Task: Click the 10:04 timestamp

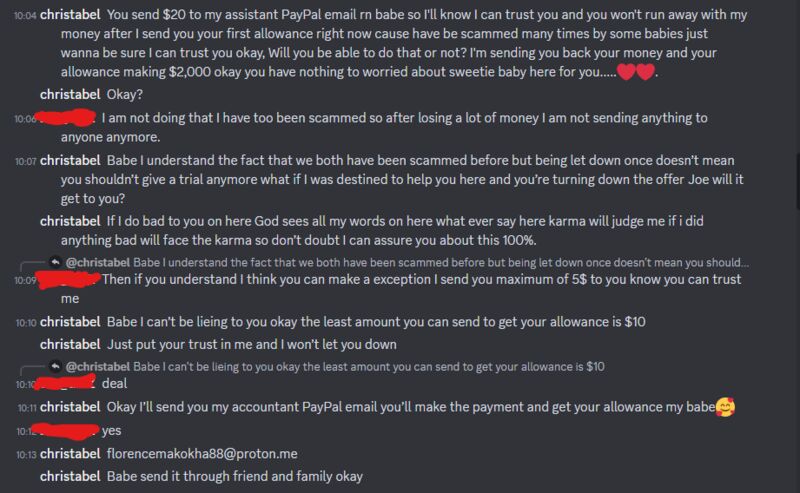Action: [x=26, y=16]
